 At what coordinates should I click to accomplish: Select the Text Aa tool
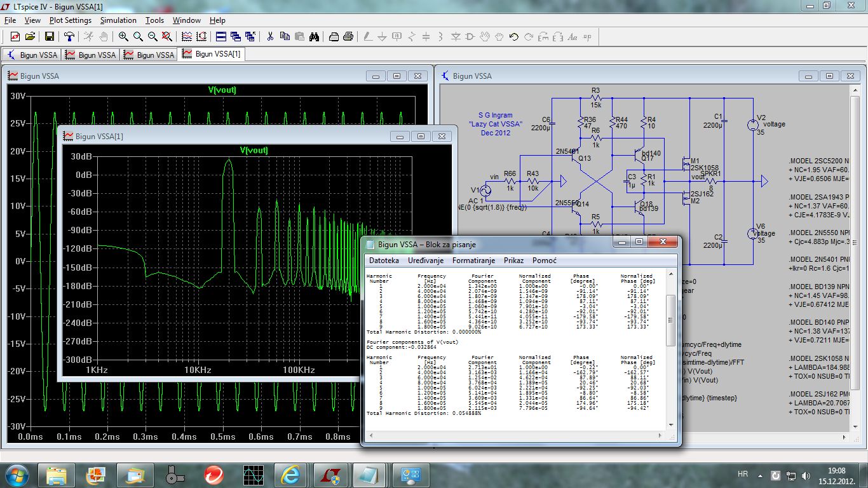click(x=573, y=36)
